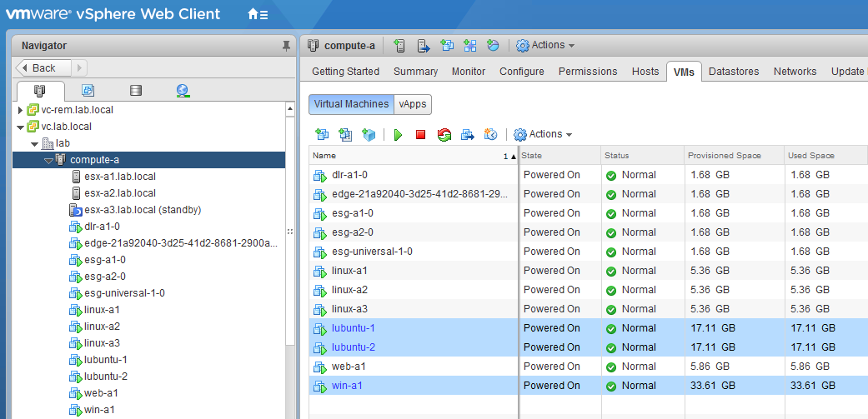The image size is (868, 419).
Task: Select the Virtual Machines toggle button
Action: click(x=351, y=104)
